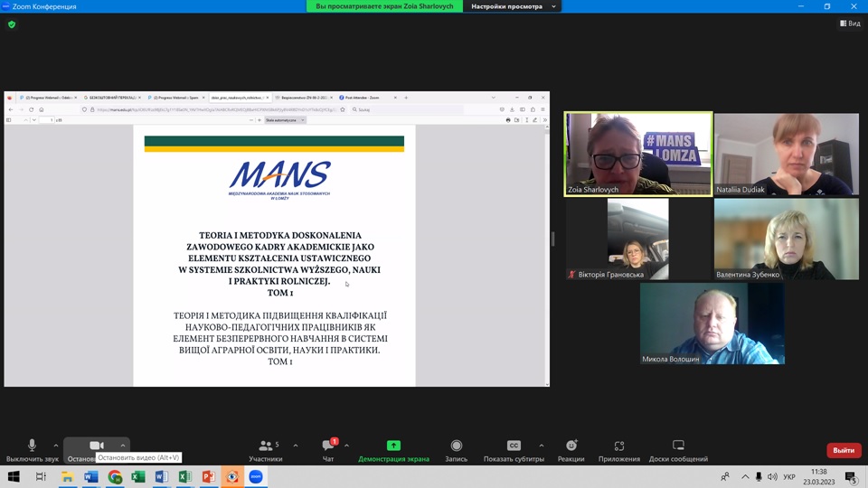868x488 pixels.
Task: Zoom in PDF with plus button
Action: tap(259, 120)
